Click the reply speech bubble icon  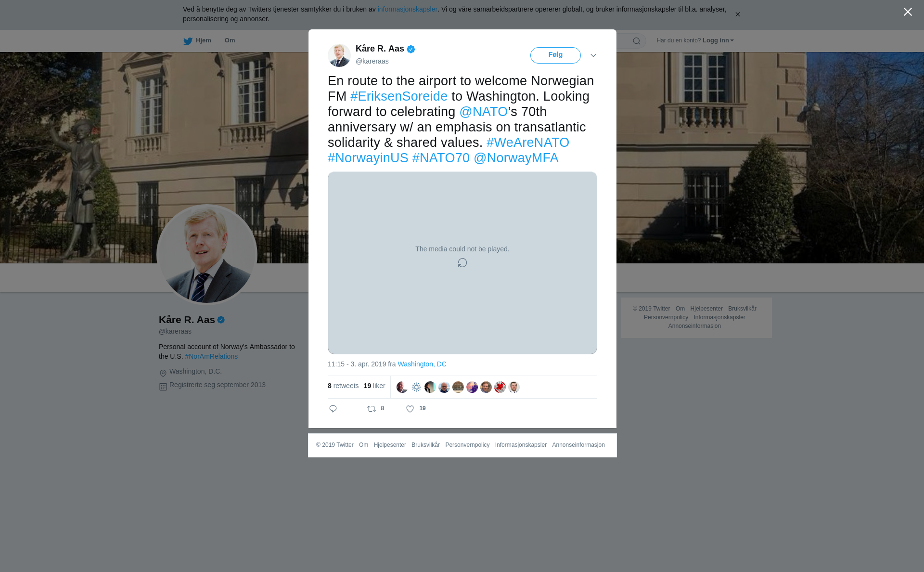333,409
